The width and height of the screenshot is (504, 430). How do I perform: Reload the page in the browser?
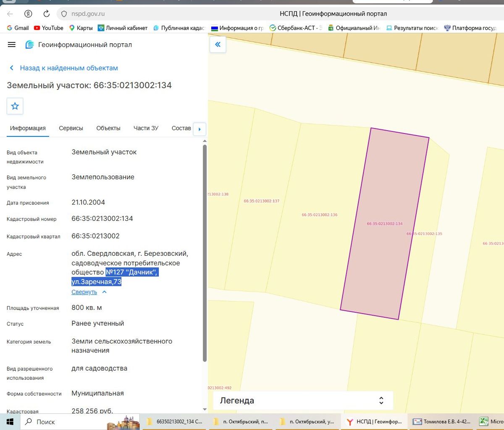pyautogui.click(x=47, y=14)
